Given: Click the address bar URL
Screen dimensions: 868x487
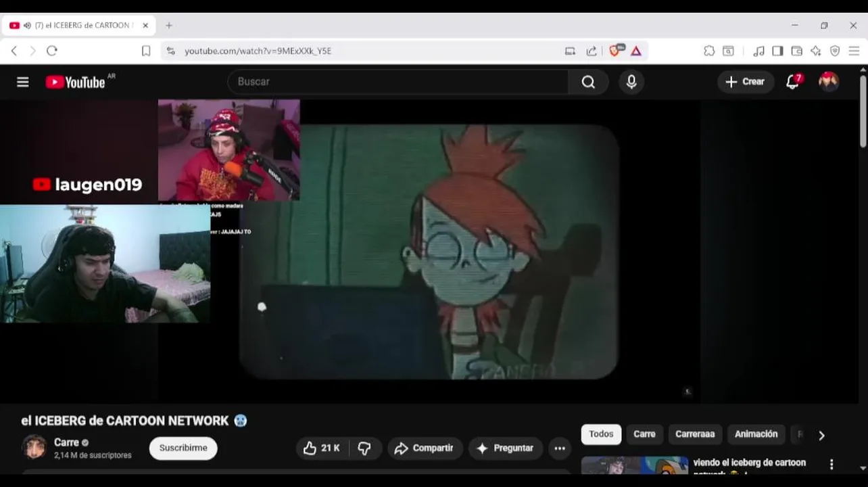Looking at the screenshot, I should [x=258, y=51].
